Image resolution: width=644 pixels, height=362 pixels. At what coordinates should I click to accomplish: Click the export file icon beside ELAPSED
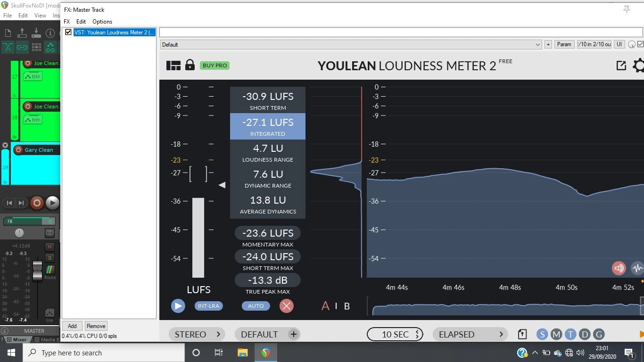[x=522, y=334]
